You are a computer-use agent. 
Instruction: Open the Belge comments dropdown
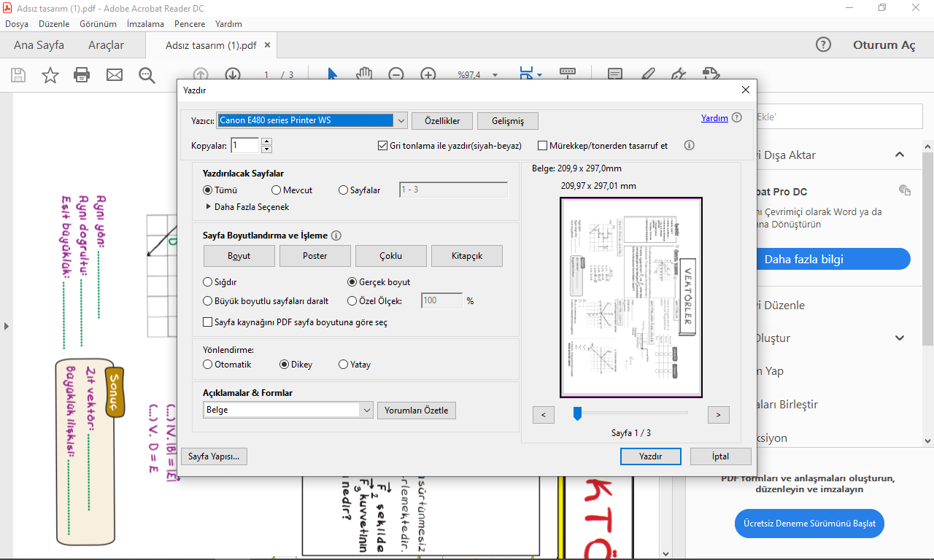(366, 411)
